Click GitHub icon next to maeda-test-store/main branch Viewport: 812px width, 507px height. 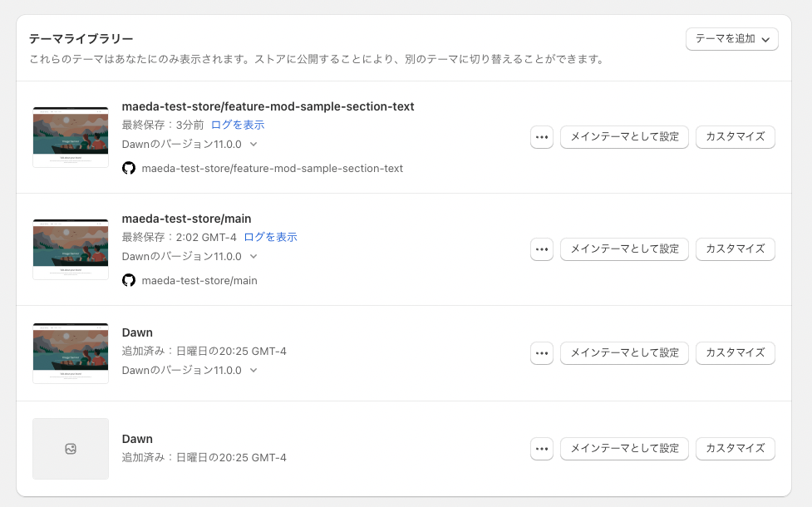[129, 280]
